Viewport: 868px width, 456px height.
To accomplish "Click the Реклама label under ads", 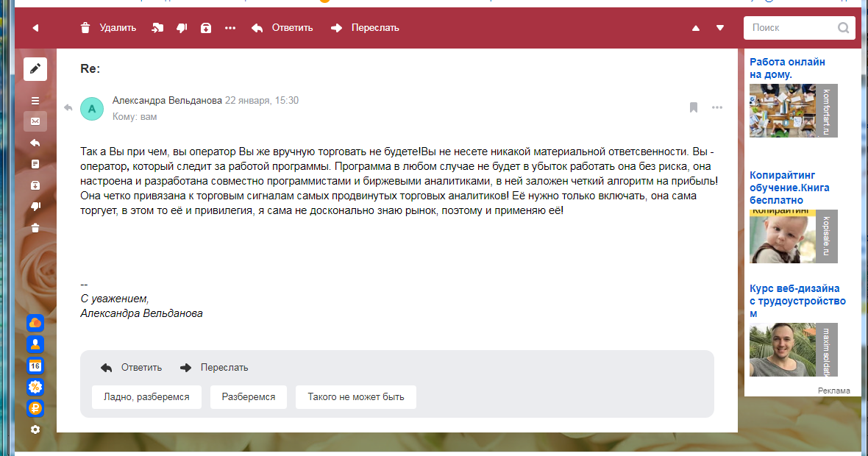I will point(833,391).
